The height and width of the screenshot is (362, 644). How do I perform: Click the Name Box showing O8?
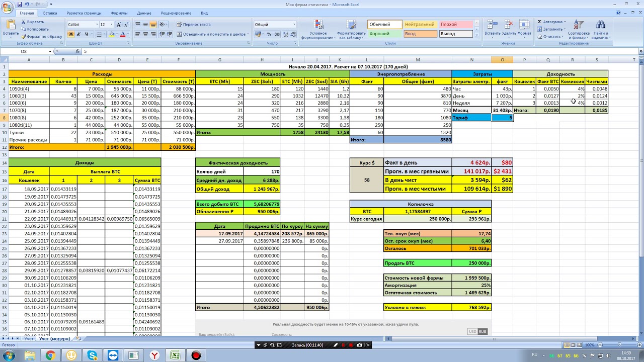point(25,51)
